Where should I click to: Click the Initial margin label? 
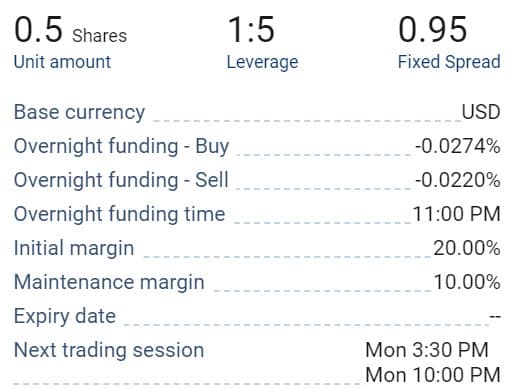(74, 249)
